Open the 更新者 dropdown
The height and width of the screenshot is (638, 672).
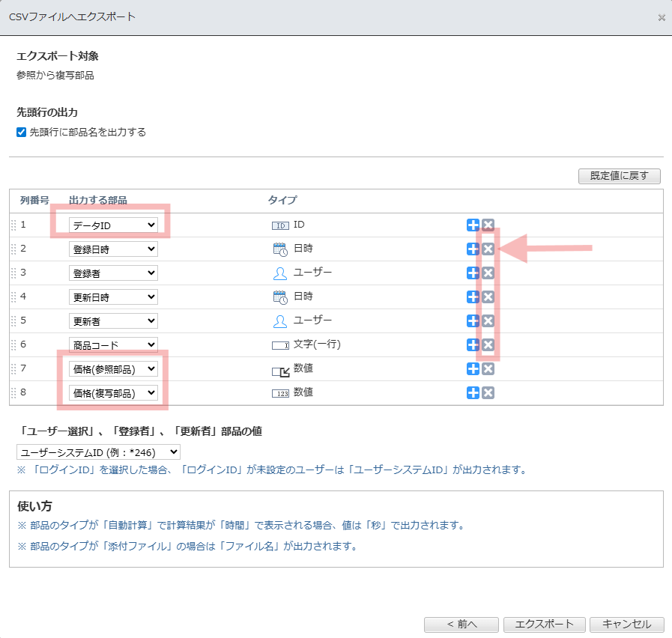click(x=113, y=321)
